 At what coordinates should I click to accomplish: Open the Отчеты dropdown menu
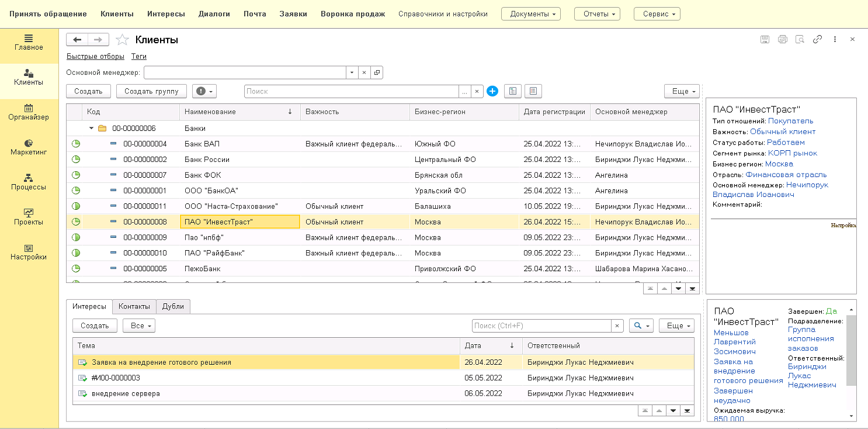(597, 14)
